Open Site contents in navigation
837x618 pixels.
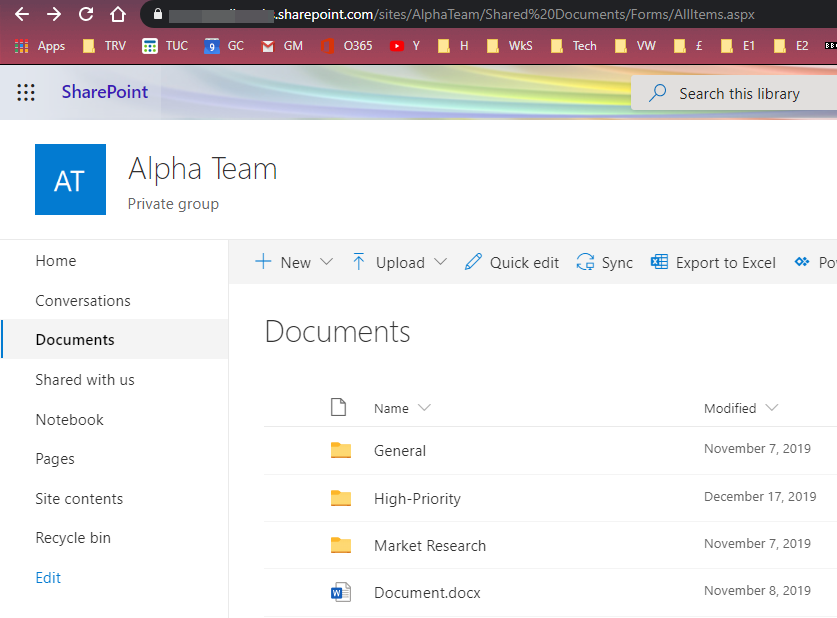point(79,498)
